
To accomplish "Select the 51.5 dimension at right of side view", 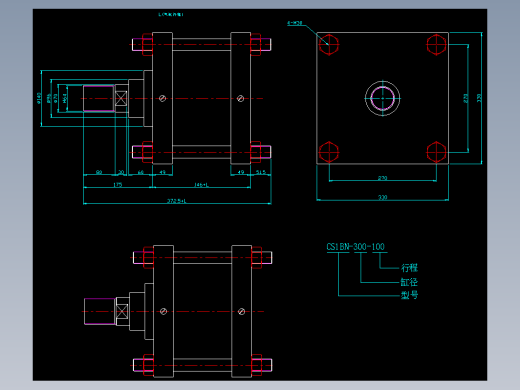I will click(261, 172).
